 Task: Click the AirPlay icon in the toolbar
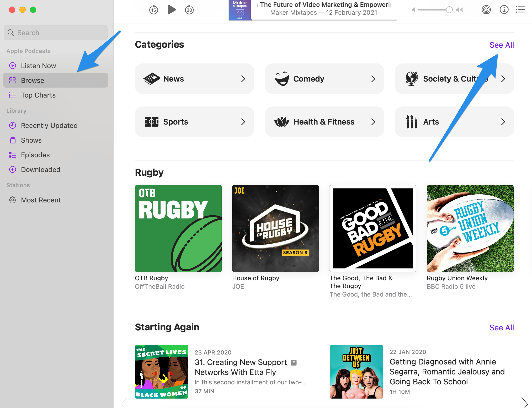(486, 10)
